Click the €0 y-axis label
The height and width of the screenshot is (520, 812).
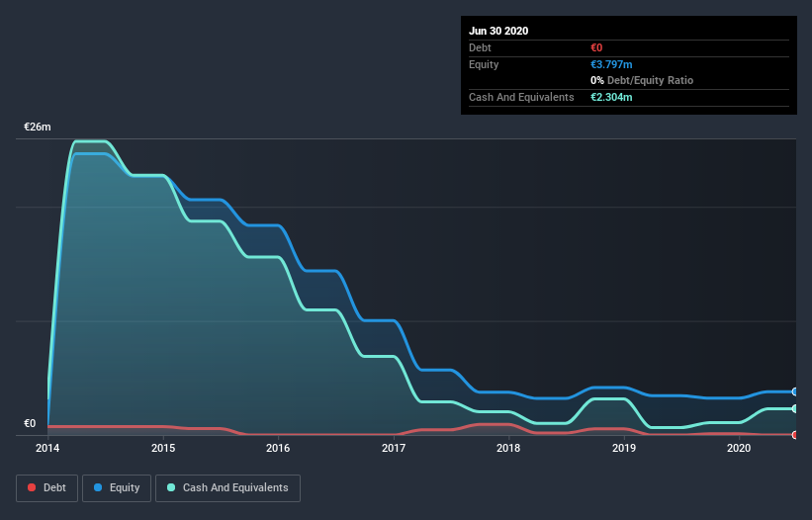(30, 423)
